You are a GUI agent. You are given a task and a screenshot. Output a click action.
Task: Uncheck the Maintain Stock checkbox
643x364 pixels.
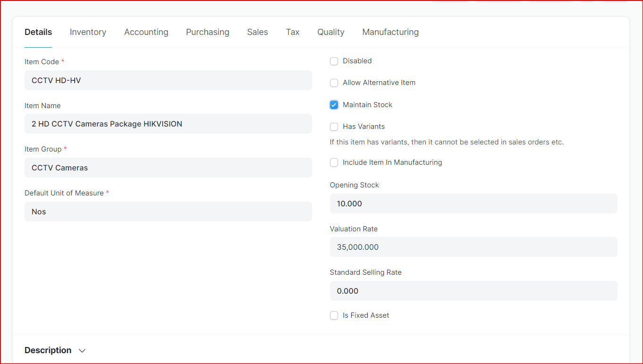pos(334,105)
